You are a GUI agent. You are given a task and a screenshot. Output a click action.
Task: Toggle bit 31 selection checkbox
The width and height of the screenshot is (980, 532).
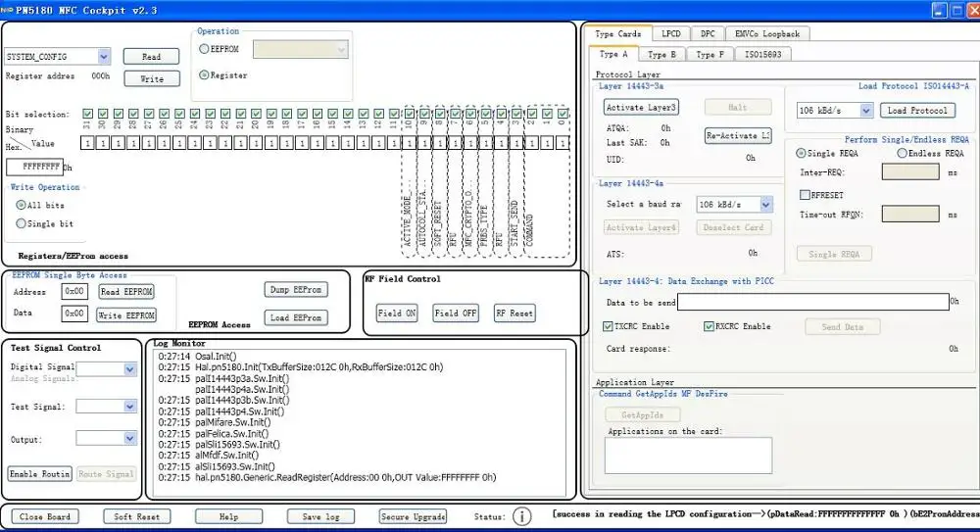(87, 114)
